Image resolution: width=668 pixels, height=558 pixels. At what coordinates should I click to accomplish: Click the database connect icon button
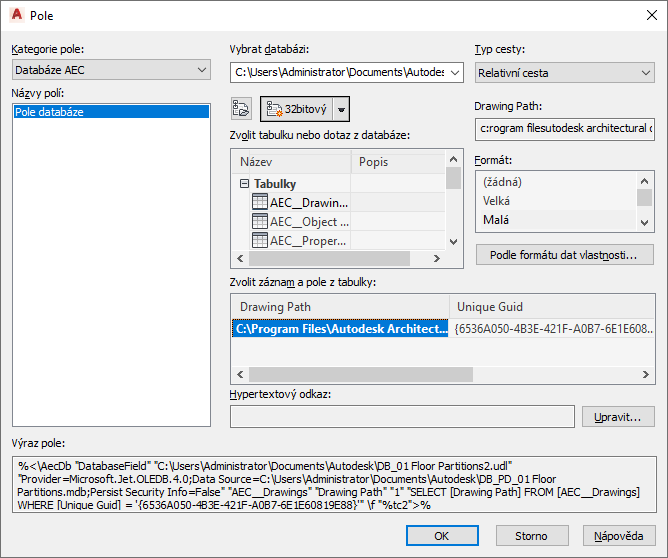[241, 109]
